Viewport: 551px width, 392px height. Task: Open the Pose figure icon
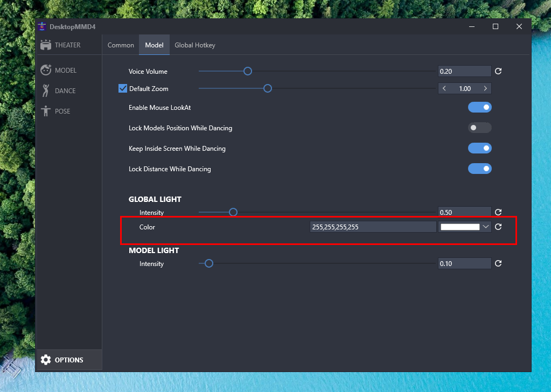[x=46, y=111]
